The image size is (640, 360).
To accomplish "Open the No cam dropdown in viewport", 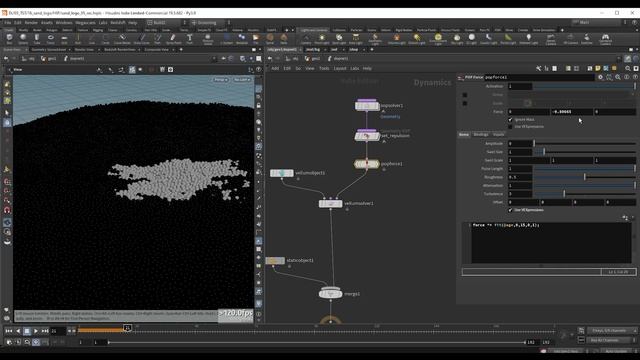I will (242, 80).
